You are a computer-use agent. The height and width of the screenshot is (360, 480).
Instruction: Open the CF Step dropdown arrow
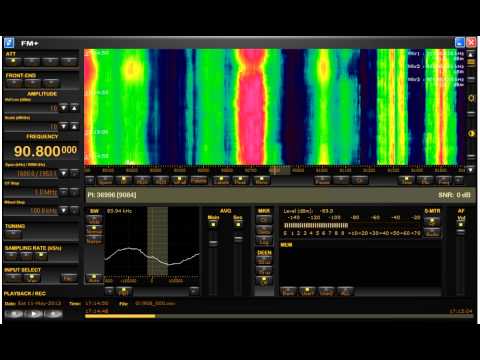(63, 192)
